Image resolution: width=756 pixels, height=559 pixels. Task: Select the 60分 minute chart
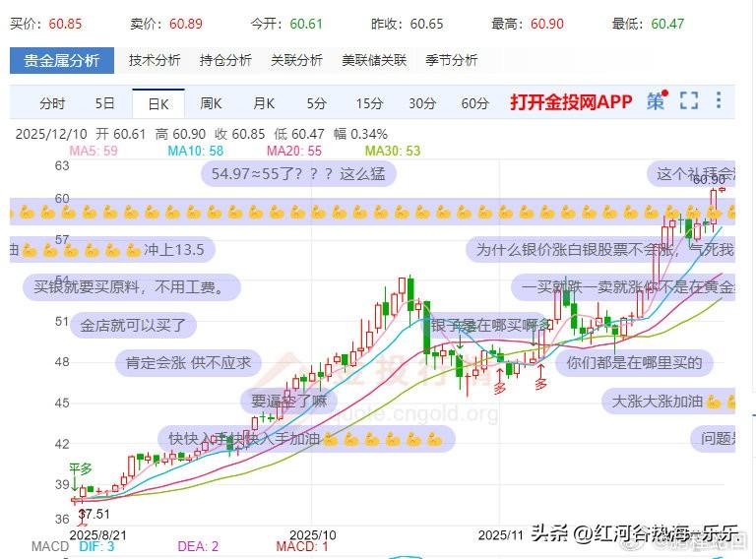coord(474,103)
